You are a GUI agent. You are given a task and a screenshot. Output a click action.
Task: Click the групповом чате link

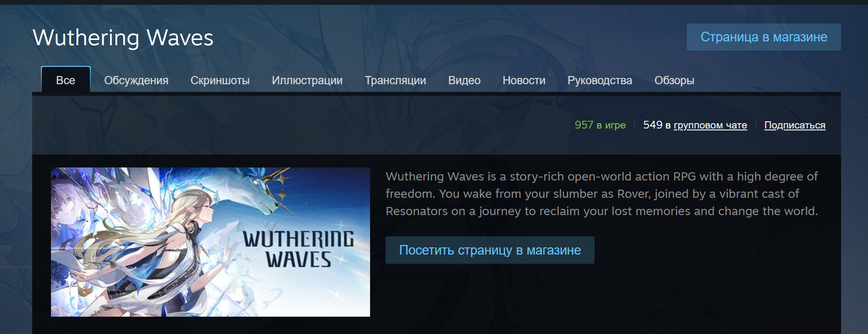pyautogui.click(x=710, y=125)
